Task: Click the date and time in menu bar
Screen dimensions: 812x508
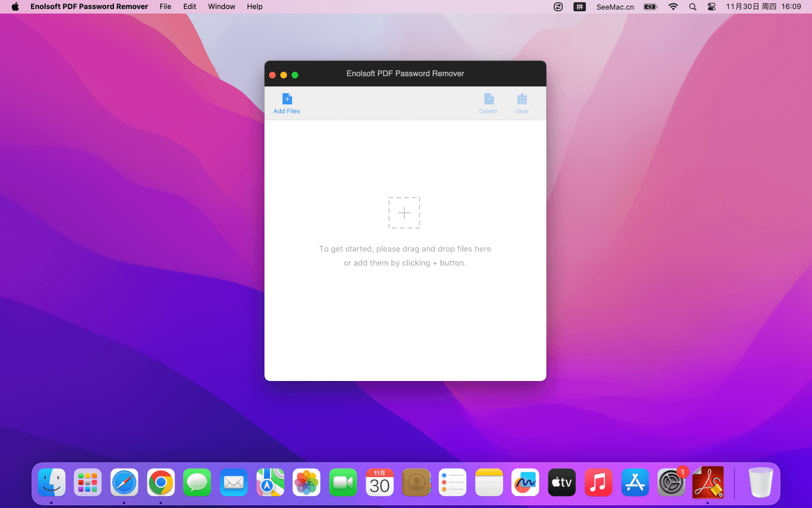Action: pyautogui.click(x=764, y=7)
